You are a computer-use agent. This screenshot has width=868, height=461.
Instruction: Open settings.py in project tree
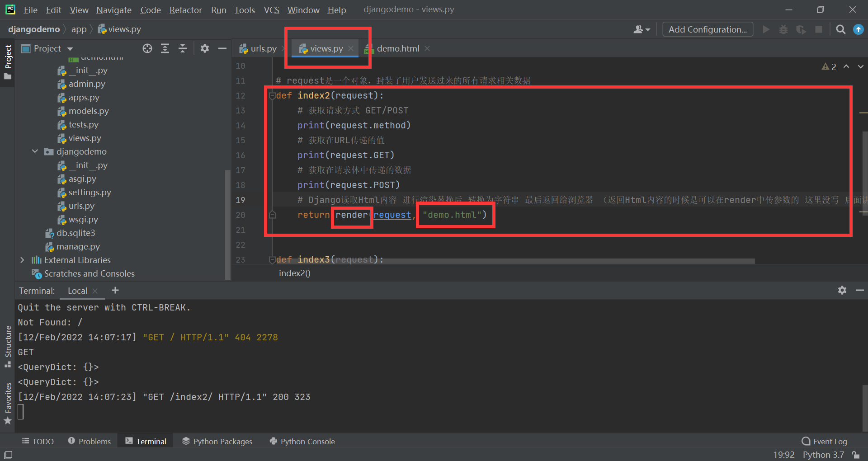(x=90, y=192)
